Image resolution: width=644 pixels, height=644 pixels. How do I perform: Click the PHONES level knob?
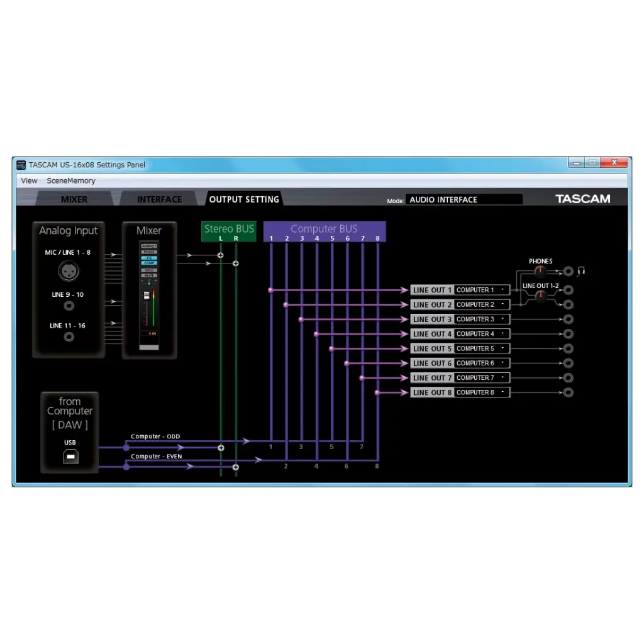[x=539, y=271]
